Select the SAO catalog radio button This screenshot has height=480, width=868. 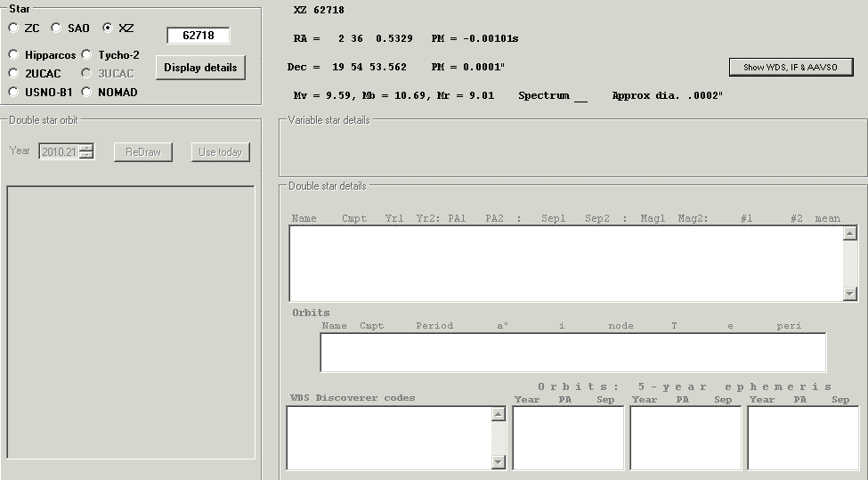(x=56, y=28)
